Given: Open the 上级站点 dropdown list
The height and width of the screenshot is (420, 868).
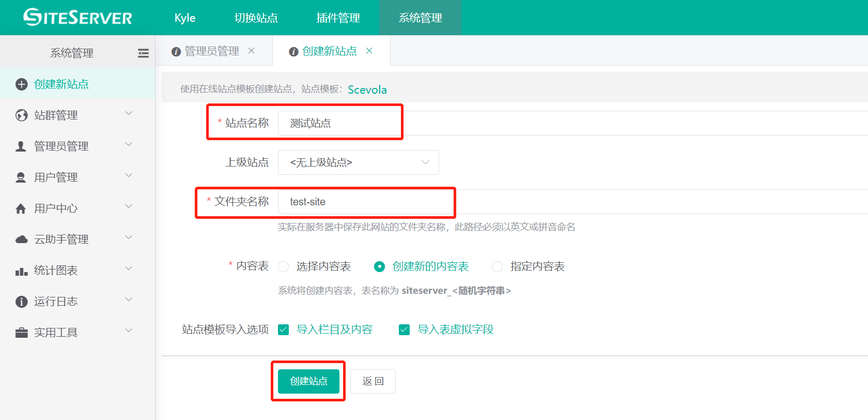Looking at the screenshot, I should (x=358, y=162).
